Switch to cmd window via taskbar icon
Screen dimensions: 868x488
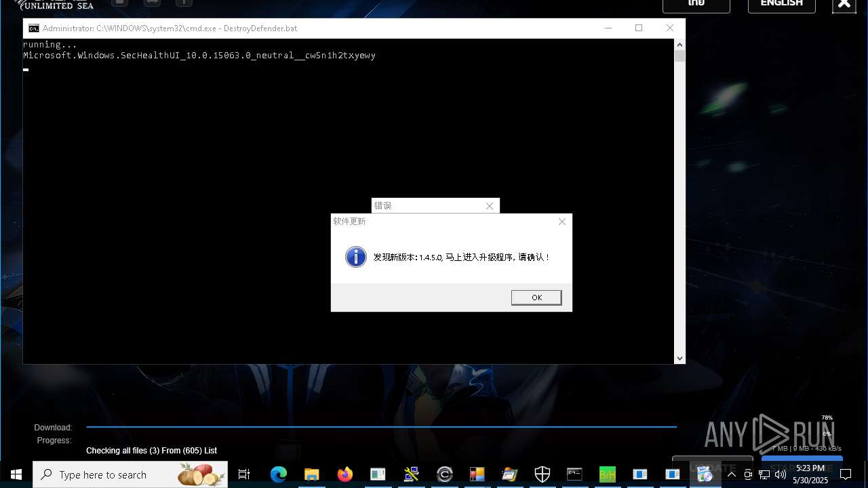[x=575, y=474]
